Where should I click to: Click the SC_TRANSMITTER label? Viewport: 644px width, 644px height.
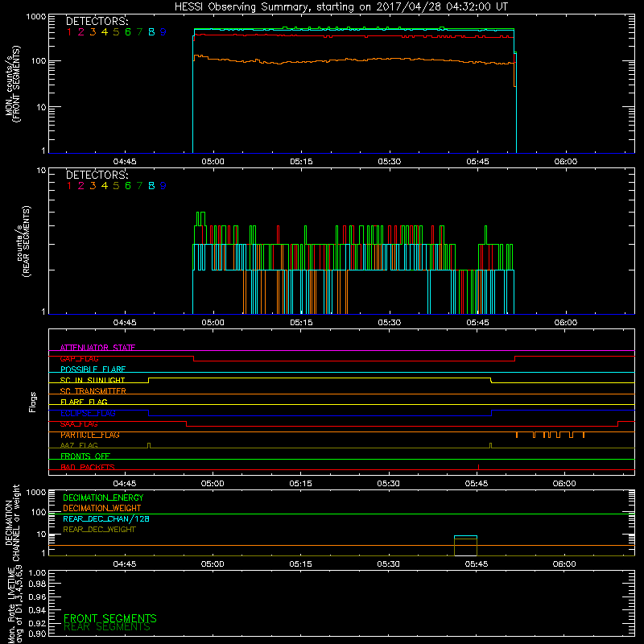click(93, 391)
